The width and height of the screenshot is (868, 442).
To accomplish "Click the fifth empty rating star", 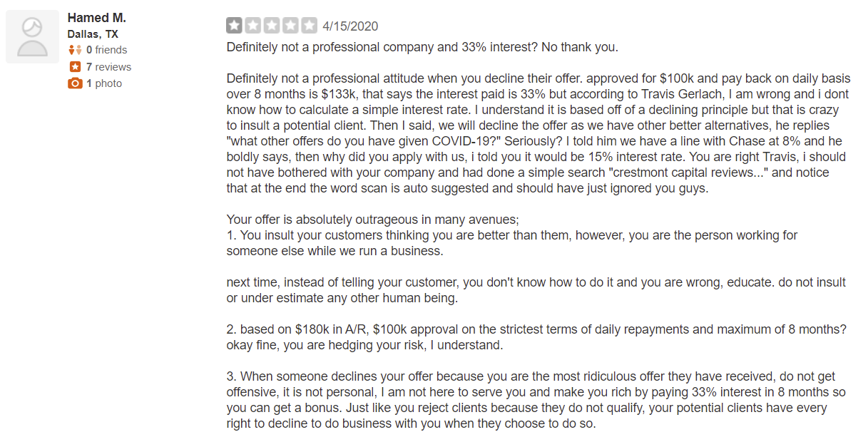I will click(309, 26).
